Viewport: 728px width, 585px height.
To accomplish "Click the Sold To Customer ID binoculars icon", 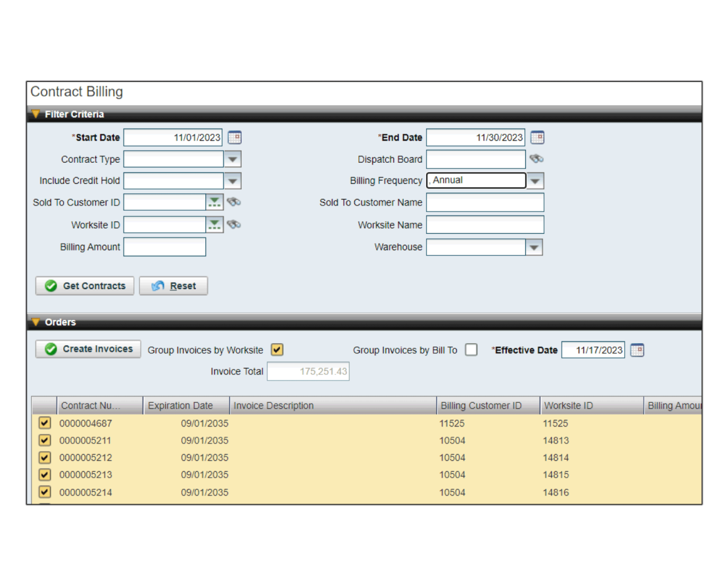I will 234,202.
